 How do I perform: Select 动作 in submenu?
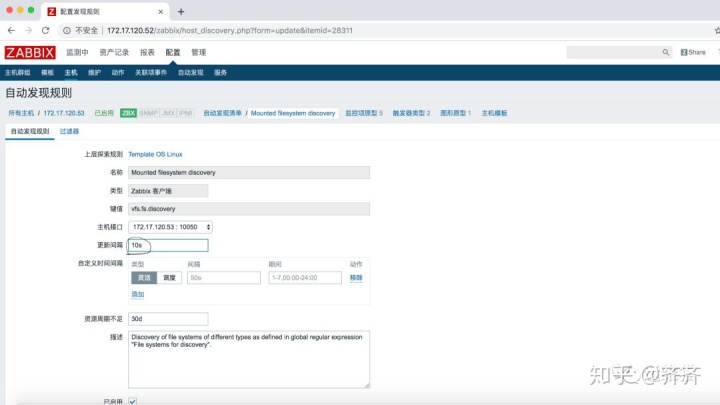(118, 73)
